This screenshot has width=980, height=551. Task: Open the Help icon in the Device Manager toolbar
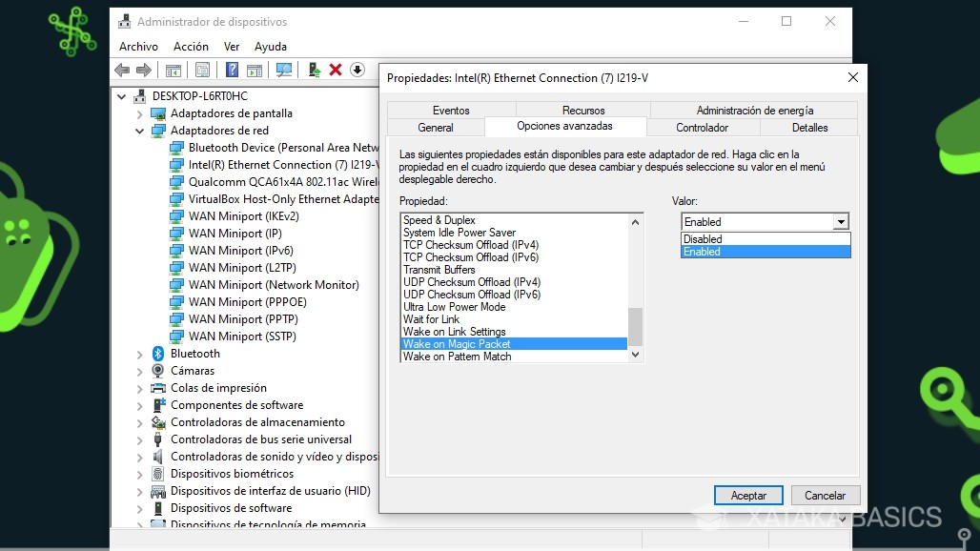coord(231,69)
